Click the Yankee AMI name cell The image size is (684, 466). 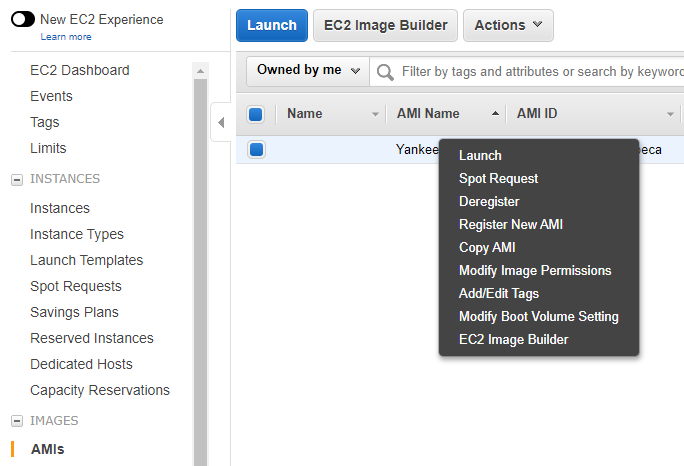pyautogui.click(x=417, y=150)
